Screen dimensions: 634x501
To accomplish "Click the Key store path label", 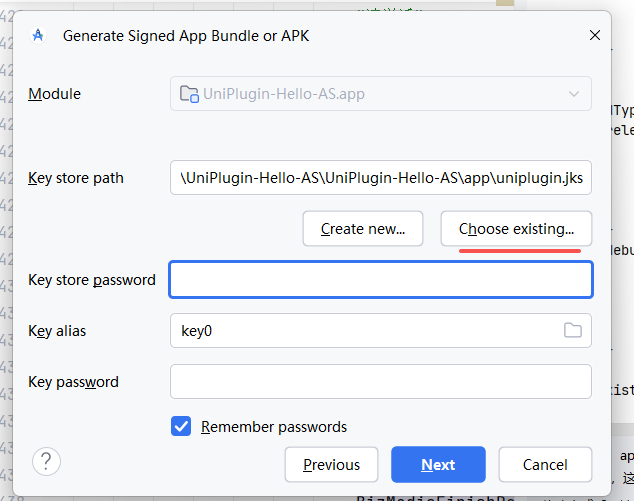I will click(76, 178).
